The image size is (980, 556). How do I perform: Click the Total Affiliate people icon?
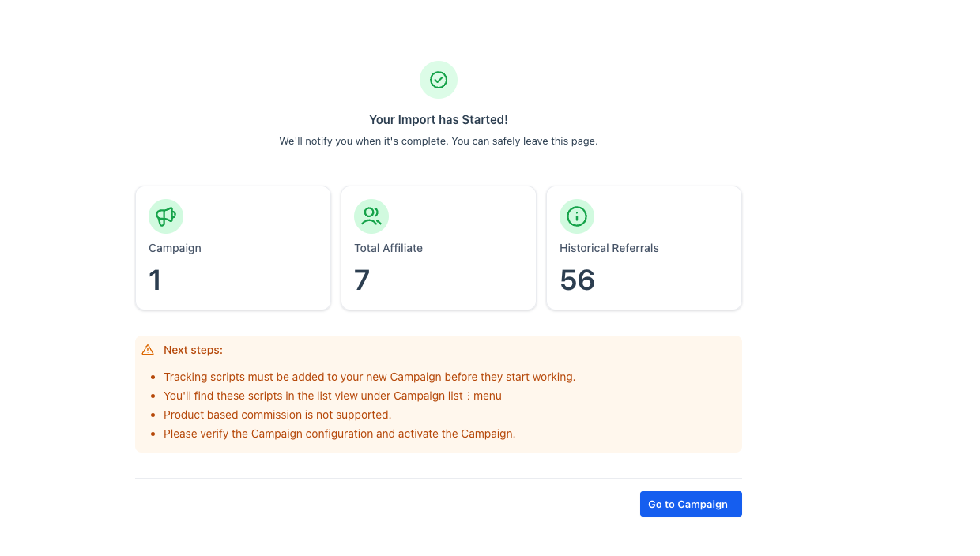point(371,216)
